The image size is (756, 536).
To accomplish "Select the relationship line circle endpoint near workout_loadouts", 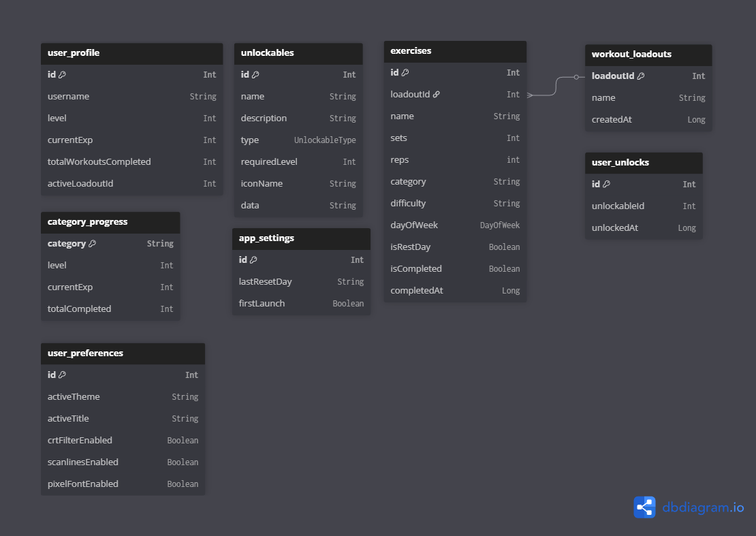I will click(x=576, y=77).
